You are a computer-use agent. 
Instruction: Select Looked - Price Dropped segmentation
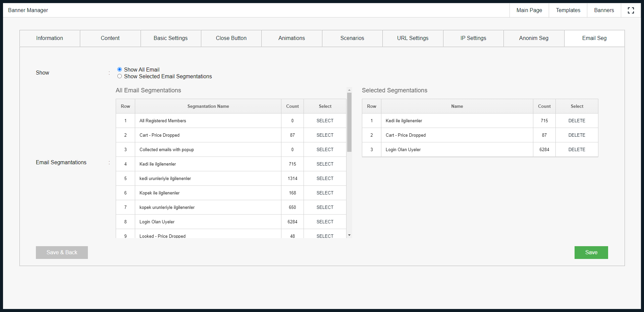(325, 236)
